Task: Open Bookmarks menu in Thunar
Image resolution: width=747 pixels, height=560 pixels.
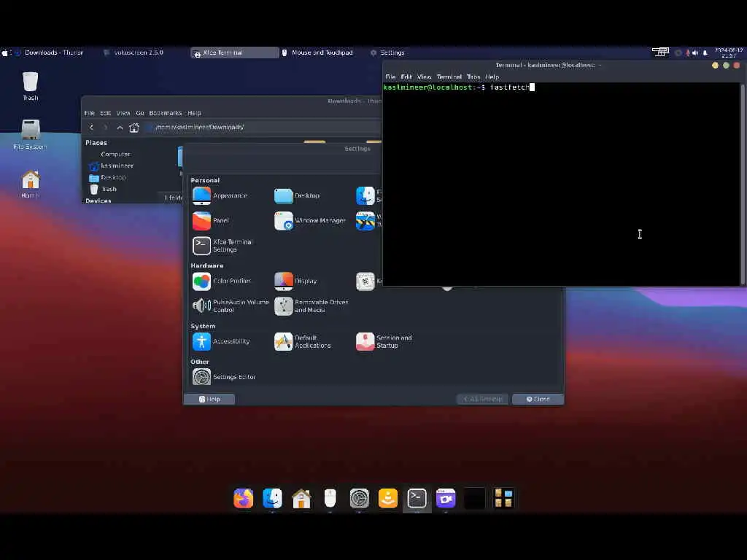Action: (x=166, y=113)
